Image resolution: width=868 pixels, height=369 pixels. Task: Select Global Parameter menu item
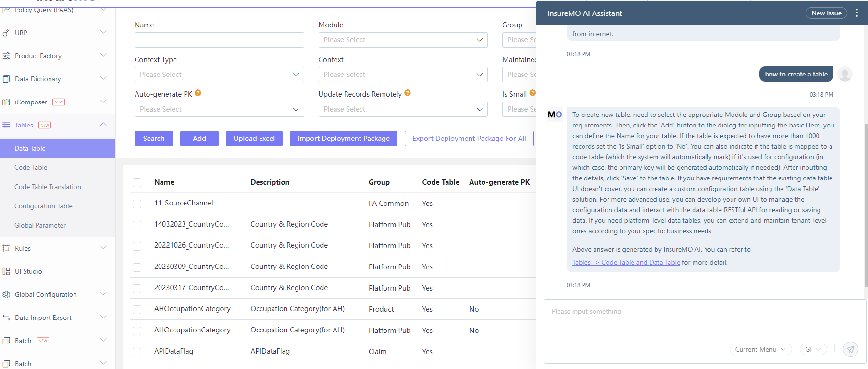(x=40, y=225)
